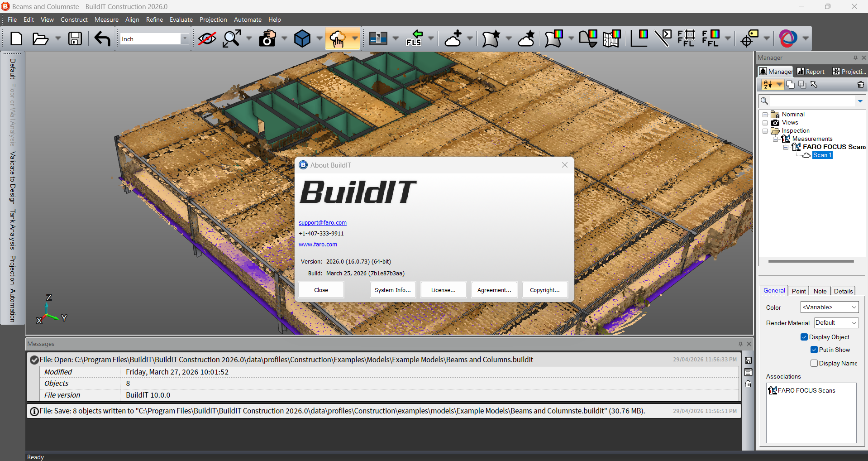Open the Automate menu
The width and height of the screenshot is (868, 461).
click(248, 19)
